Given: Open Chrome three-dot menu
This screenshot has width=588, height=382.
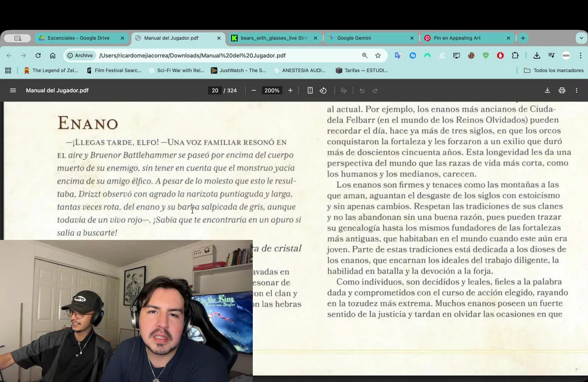Looking at the screenshot, I should pyautogui.click(x=581, y=55).
